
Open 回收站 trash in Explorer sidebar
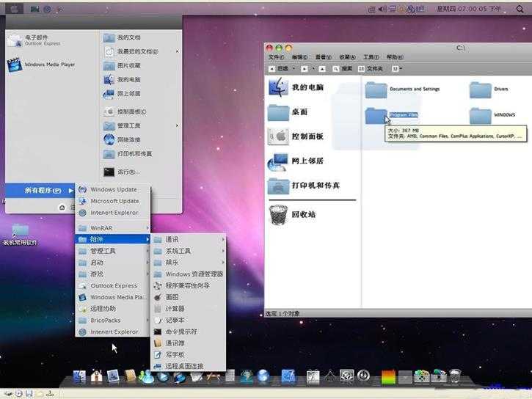pos(293,214)
